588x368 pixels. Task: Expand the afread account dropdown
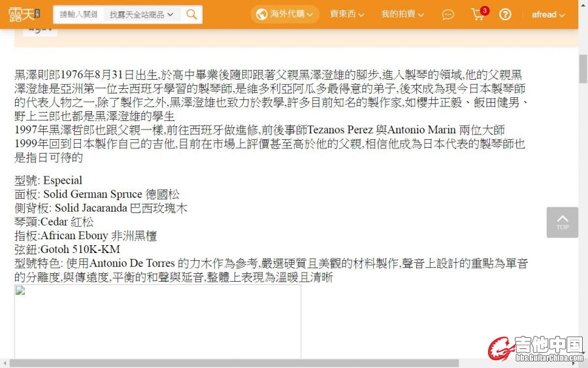coord(548,14)
